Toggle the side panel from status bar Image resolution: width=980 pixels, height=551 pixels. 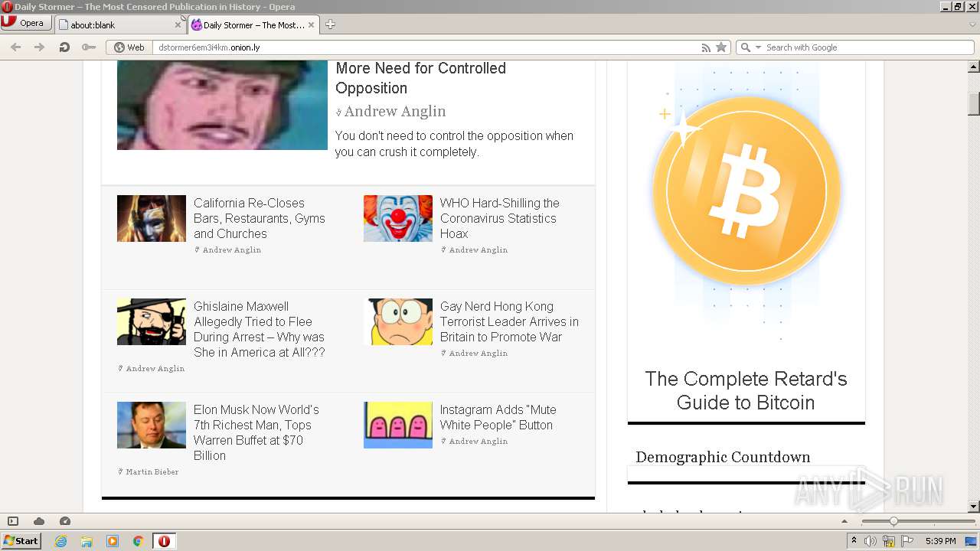point(13,521)
